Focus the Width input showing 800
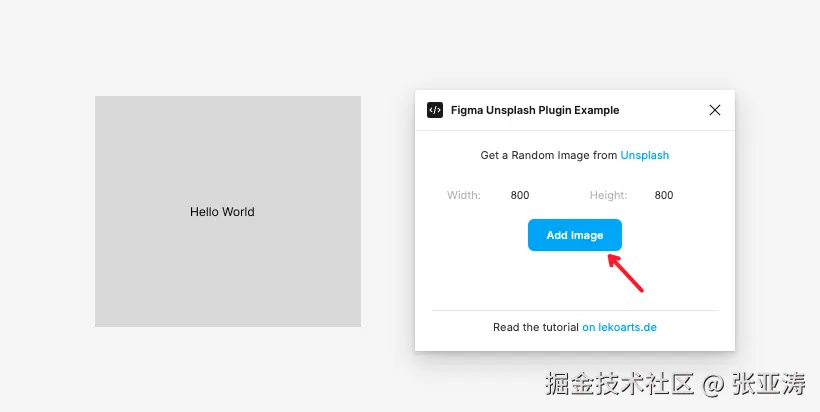820x412 pixels. point(520,196)
